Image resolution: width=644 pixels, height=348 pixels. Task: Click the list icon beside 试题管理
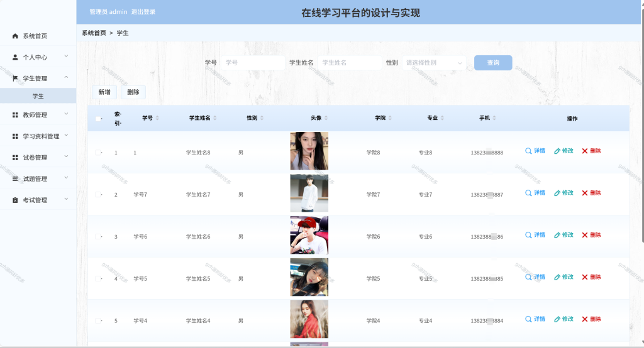15,179
